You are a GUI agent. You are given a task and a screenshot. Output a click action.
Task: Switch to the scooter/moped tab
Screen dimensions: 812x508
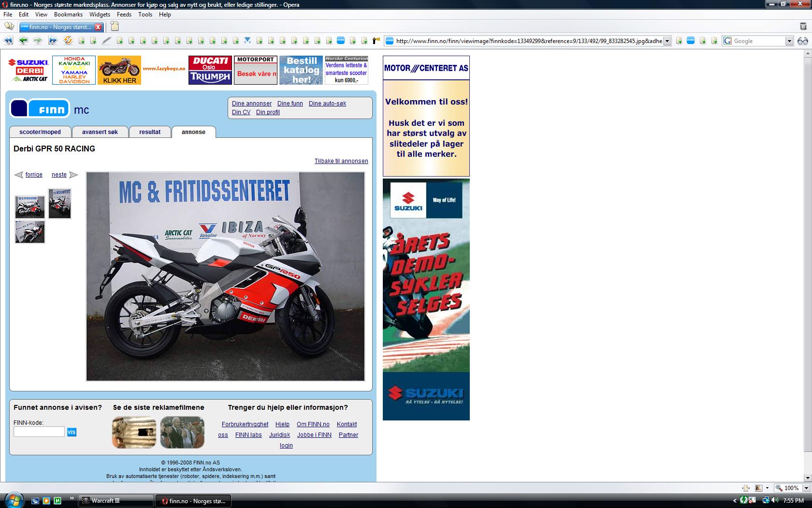(40, 132)
